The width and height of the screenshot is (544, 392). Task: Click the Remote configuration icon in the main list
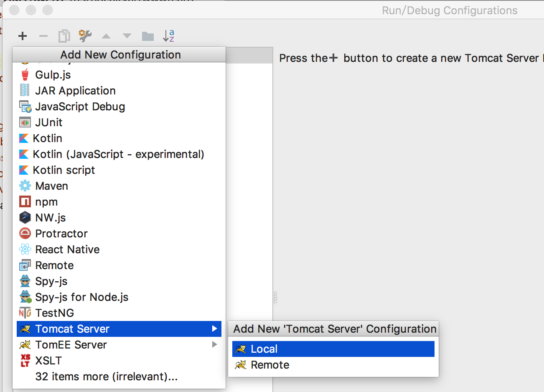point(25,265)
